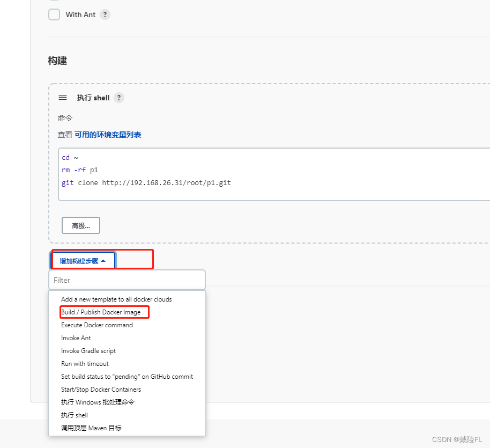Viewport: 490px width, 448px height.
Task: Select Build / Publish Docker Image
Action: tap(101, 312)
